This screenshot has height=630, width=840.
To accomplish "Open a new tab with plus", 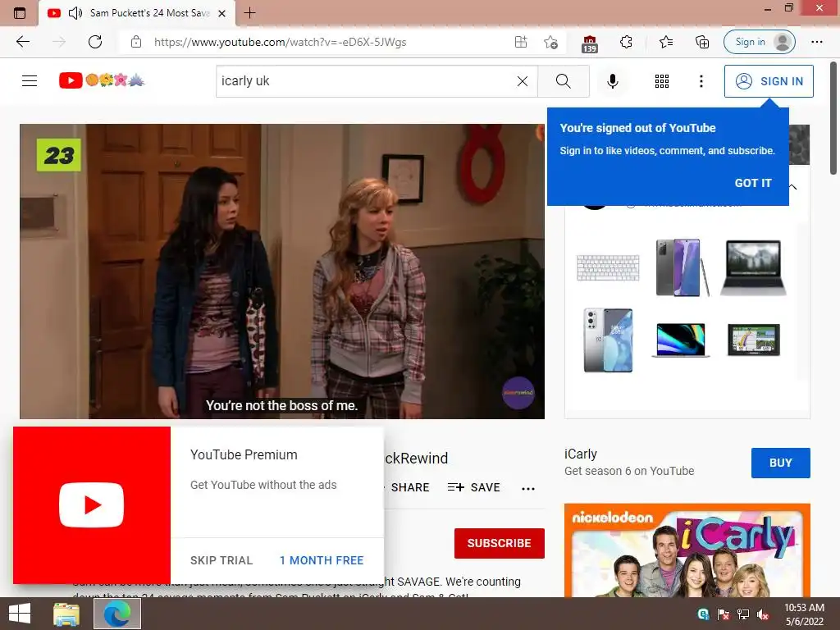I will point(249,13).
